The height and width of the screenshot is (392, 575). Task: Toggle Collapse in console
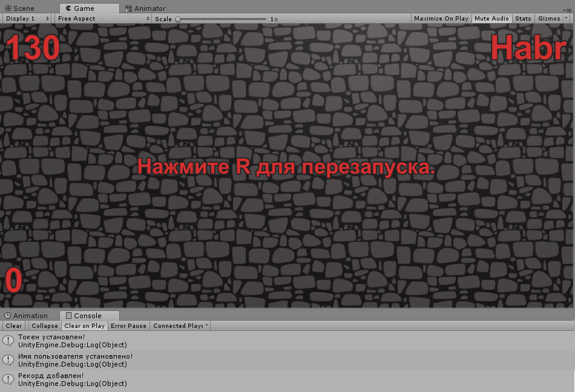pos(45,325)
